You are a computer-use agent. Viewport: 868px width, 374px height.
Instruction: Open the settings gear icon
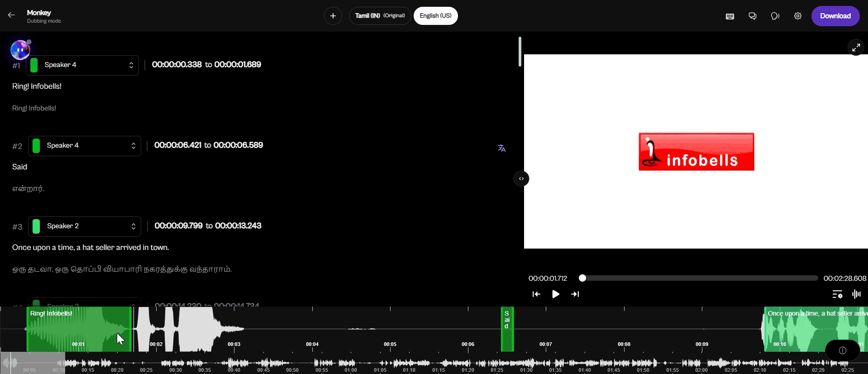797,16
